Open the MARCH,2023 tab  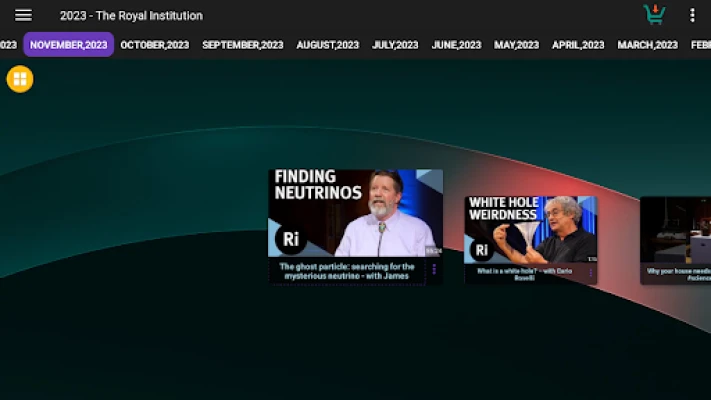647,45
